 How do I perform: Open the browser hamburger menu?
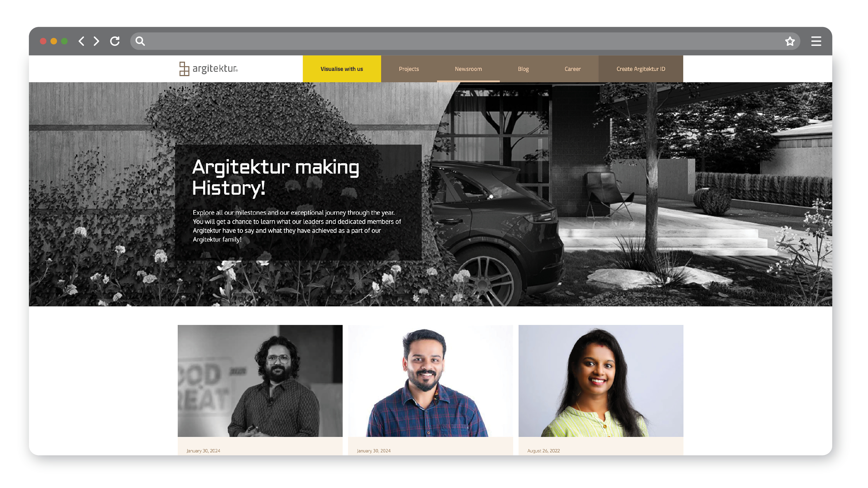coord(816,41)
